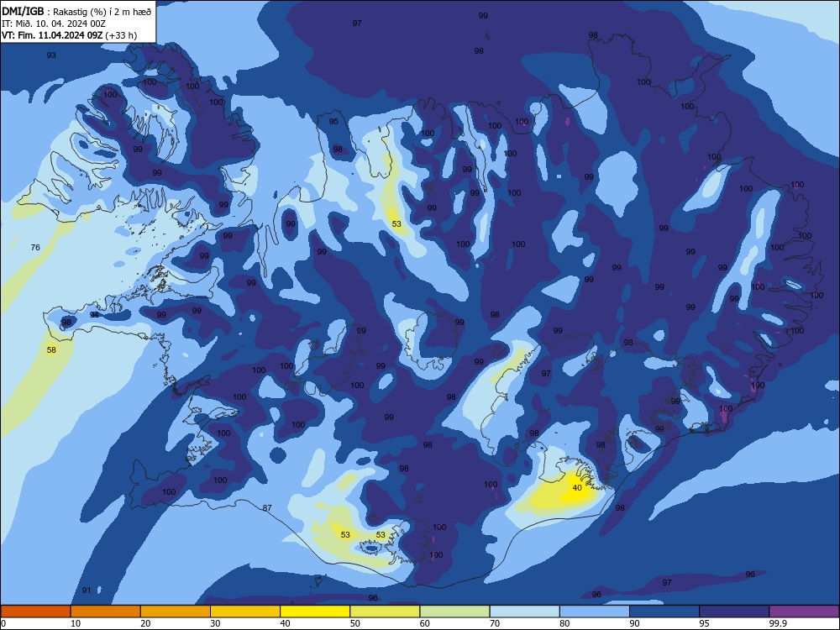Image resolution: width=840 pixels, height=630 pixels.
Task: Click the '58' value in the yellow band
Action: (x=51, y=350)
